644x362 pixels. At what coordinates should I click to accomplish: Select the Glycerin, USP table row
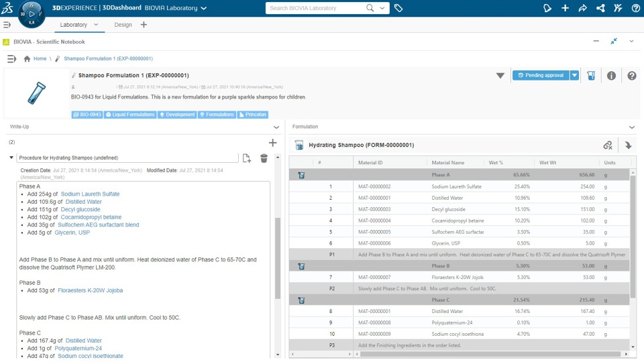point(459,243)
